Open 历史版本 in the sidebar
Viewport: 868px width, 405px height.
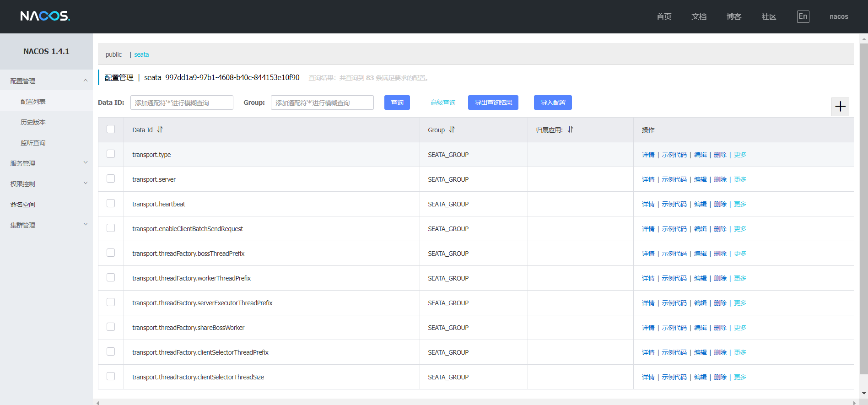point(33,122)
